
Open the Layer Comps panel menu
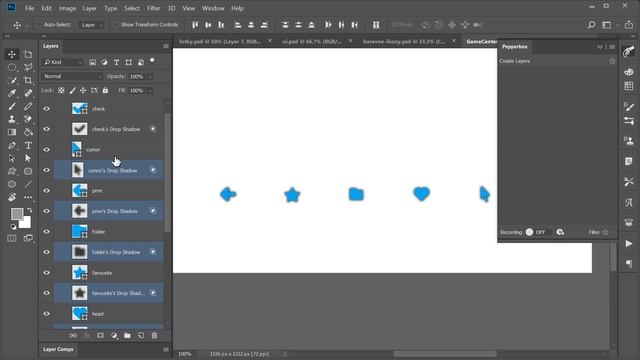(166, 349)
